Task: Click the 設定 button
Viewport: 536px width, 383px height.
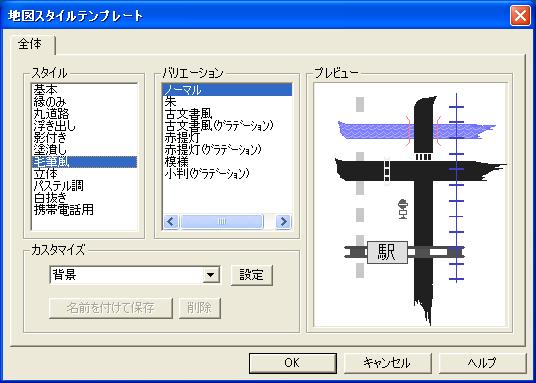Action: (x=252, y=275)
